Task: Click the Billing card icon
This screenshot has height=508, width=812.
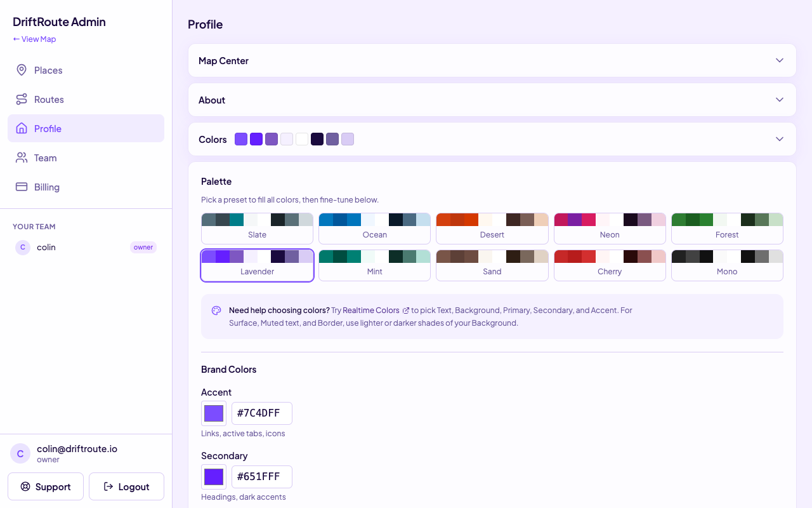Action: pos(22,187)
